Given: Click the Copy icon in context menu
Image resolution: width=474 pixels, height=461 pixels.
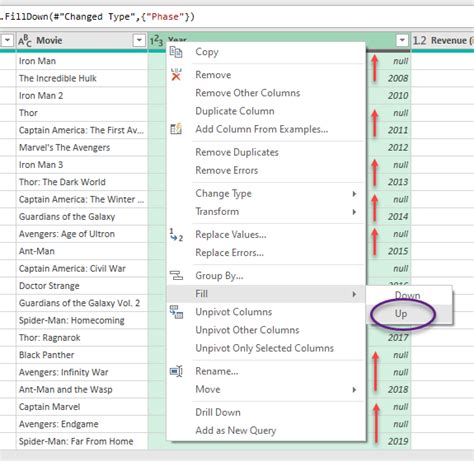Looking at the screenshot, I should point(176,52).
